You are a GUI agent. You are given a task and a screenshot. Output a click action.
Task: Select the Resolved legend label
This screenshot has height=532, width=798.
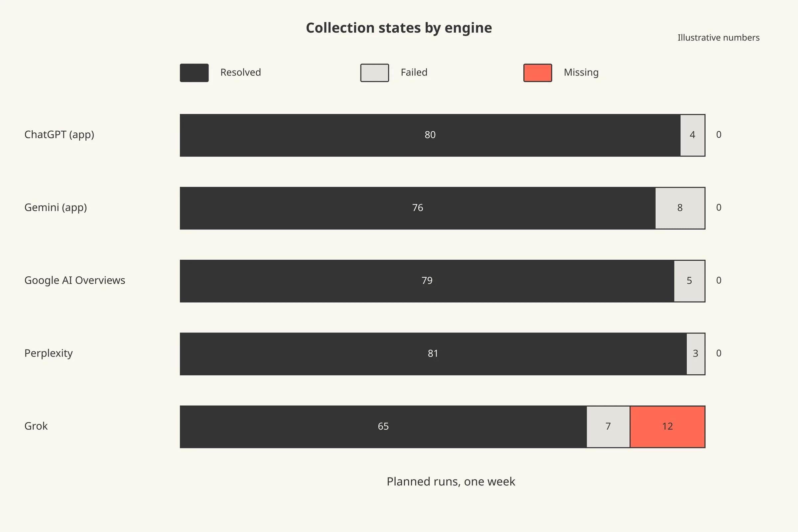[x=240, y=72]
